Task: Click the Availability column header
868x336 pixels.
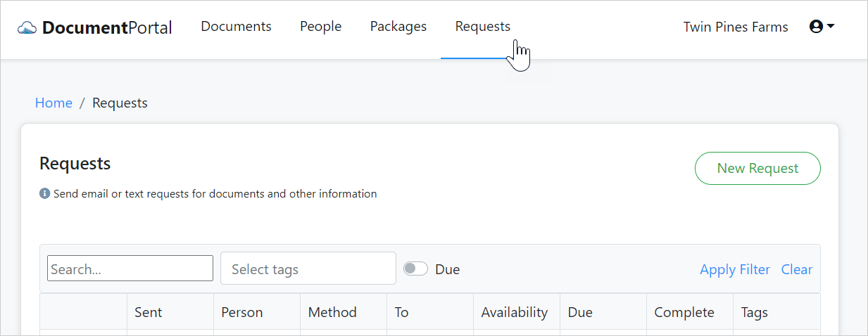Action: coord(514,312)
